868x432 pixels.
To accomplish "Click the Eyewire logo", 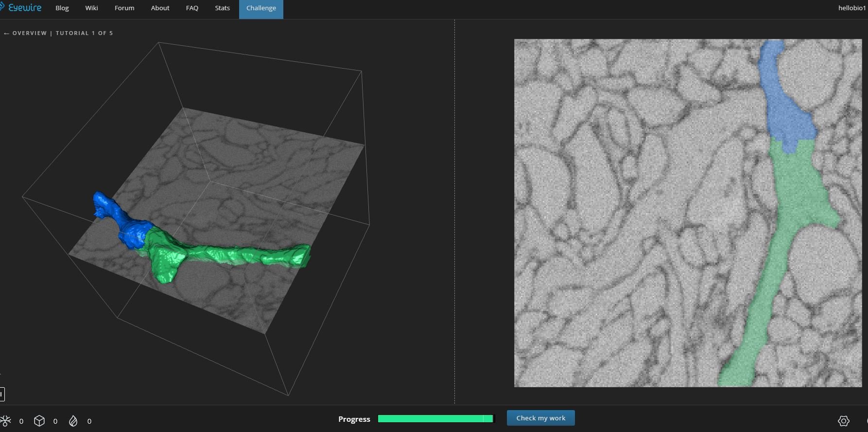I will coord(21,8).
